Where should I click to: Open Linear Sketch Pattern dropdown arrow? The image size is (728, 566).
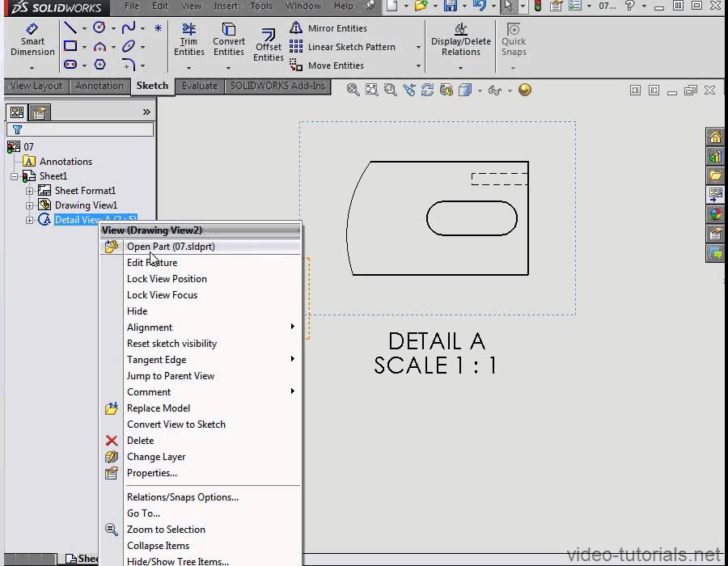(418, 48)
